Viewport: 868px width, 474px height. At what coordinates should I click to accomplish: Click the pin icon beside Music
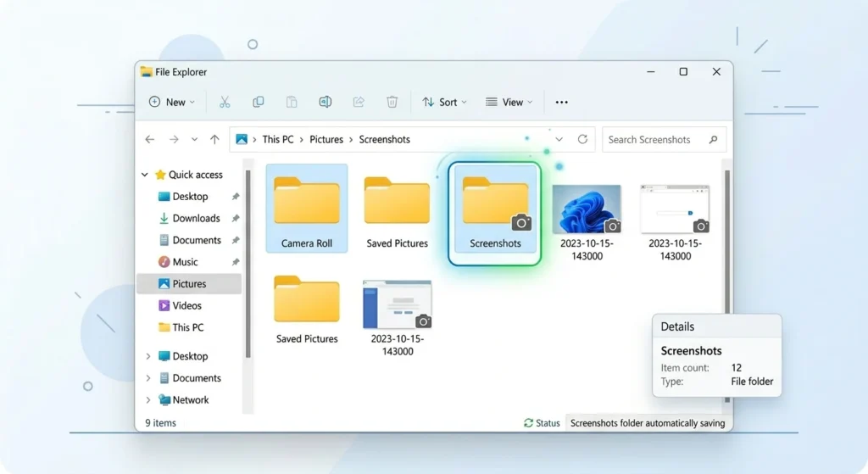tap(236, 262)
